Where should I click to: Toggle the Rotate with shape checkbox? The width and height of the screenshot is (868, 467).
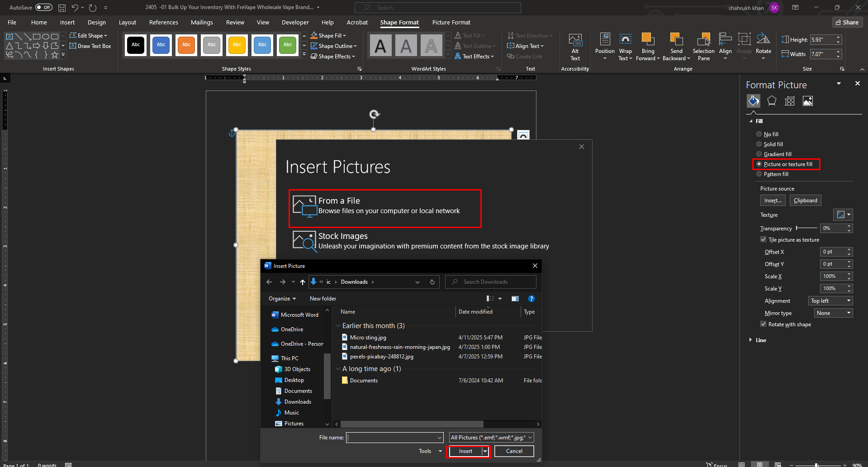764,324
